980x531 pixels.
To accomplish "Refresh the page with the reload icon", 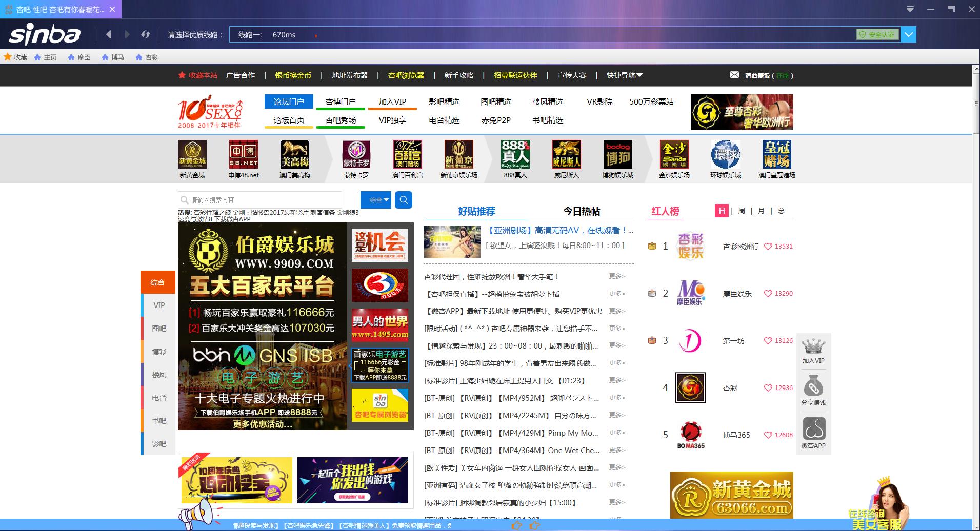I will coord(146,34).
